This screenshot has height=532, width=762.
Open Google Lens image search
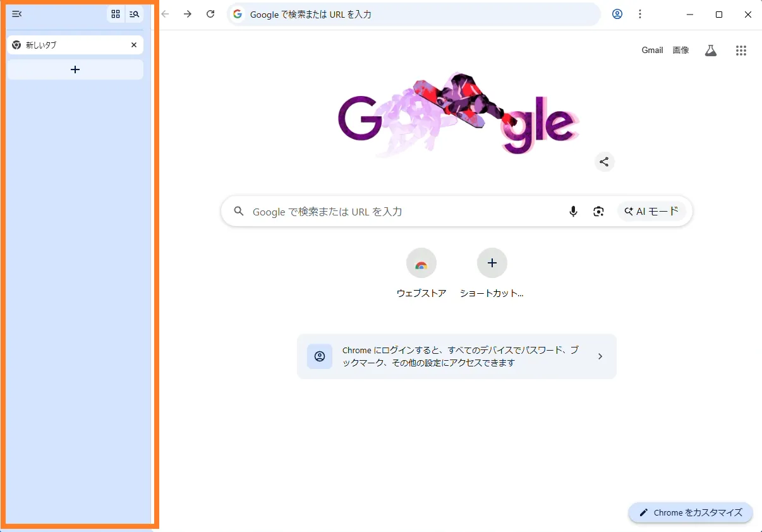click(x=598, y=212)
